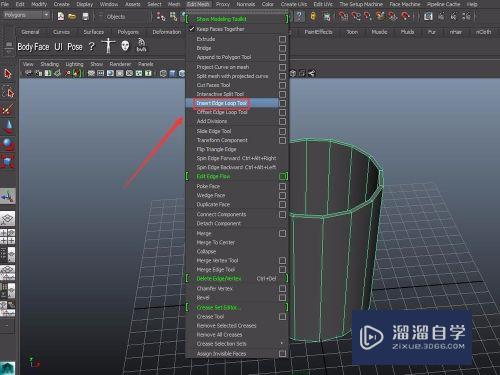Screen dimensions: 500x375
Task: Click the New Scene icon
Action: tap(61, 16)
